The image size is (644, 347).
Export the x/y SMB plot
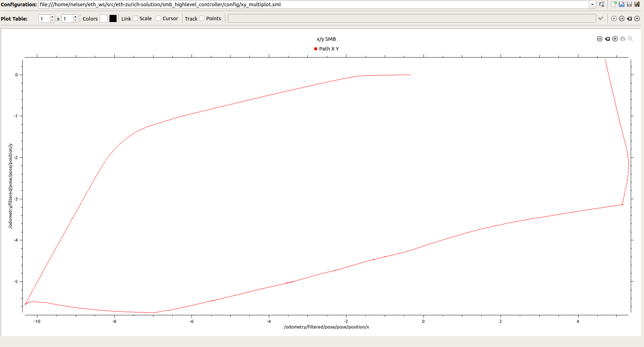[615, 39]
